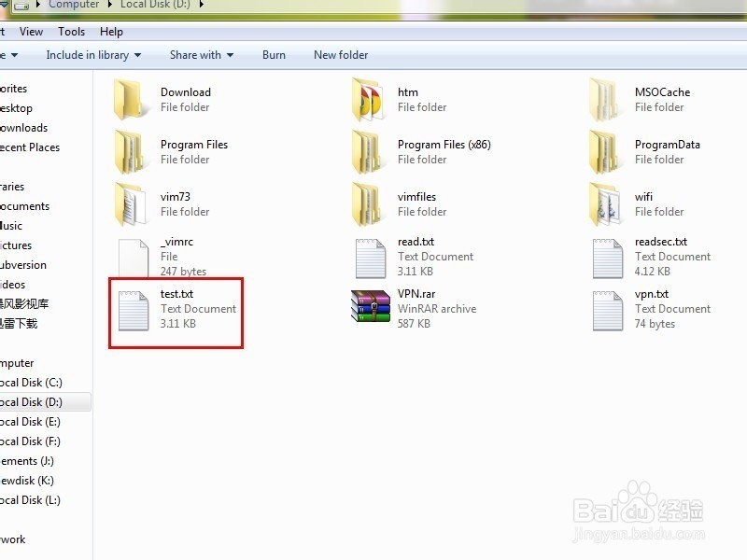Open the Tools menu
The image size is (747, 560).
click(72, 32)
